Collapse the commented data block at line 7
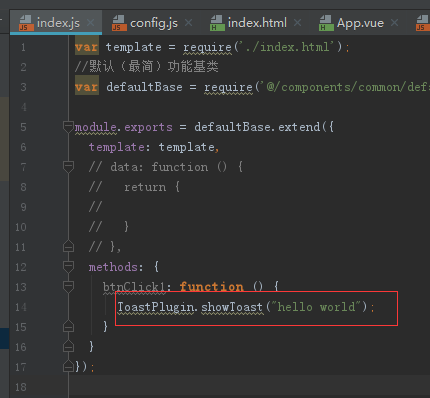The width and height of the screenshot is (430, 398). 68,167
